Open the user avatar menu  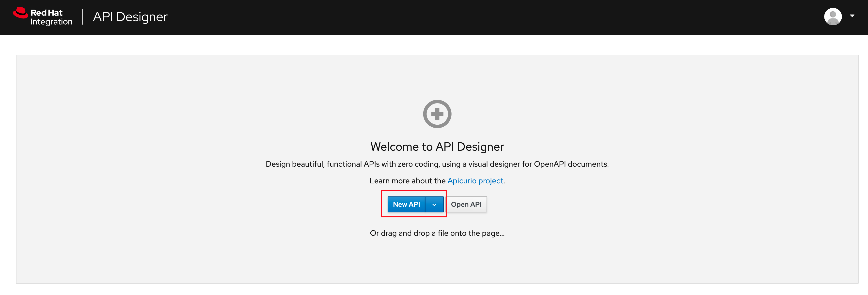click(x=833, y=16)
